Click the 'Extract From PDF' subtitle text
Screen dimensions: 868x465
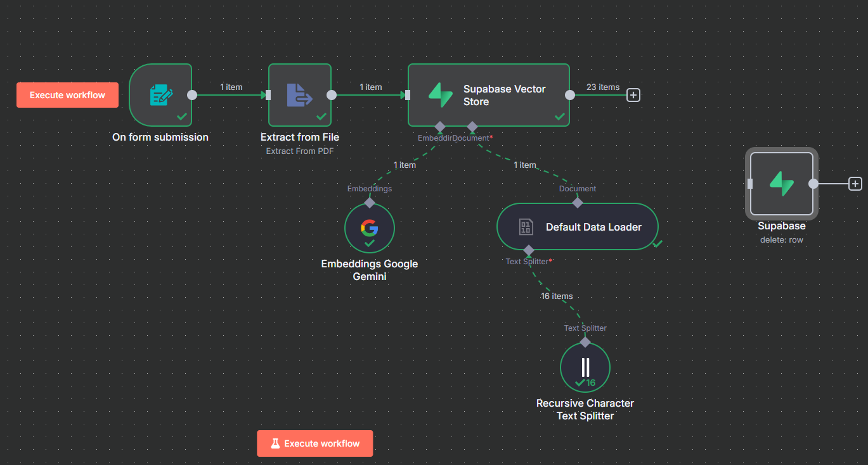[300, 151]
